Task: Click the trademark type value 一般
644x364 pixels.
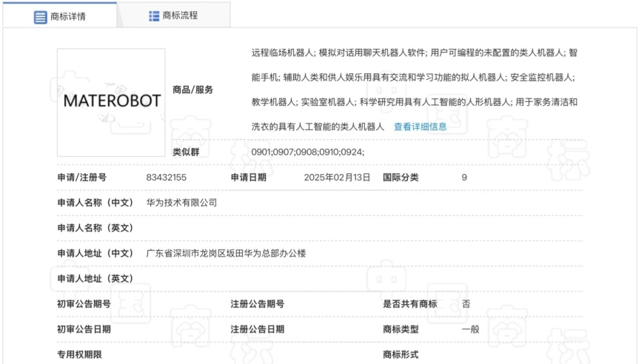Action: click(x=470, y=329)
